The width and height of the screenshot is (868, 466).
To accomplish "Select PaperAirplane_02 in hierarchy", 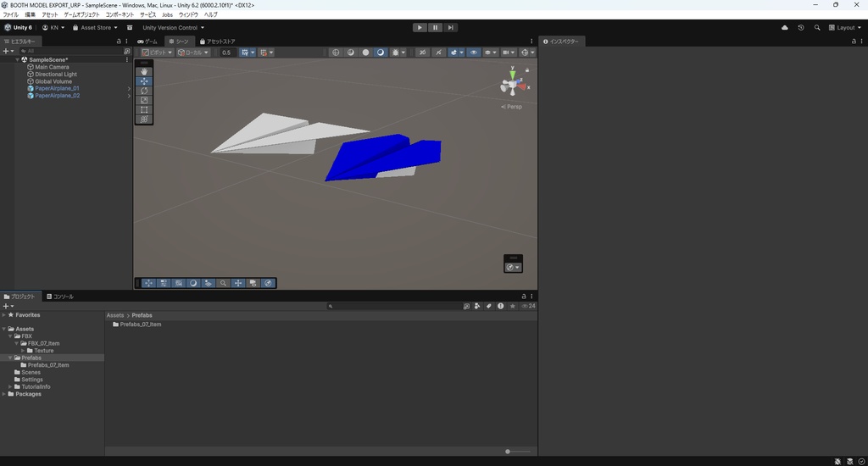I will (57, 96).
